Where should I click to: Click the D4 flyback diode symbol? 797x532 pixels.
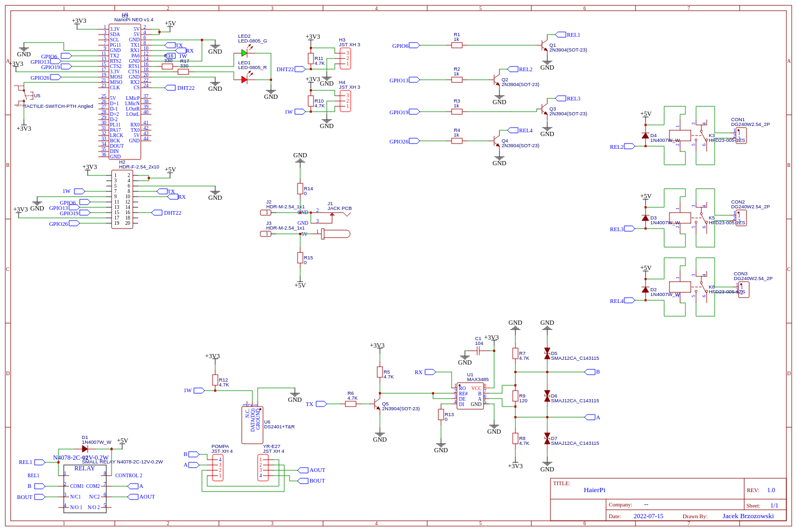(646, 136)
